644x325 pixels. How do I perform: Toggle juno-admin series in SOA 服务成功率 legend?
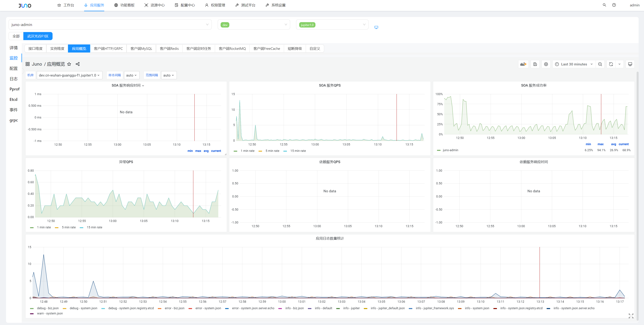[x=450, y=150]
